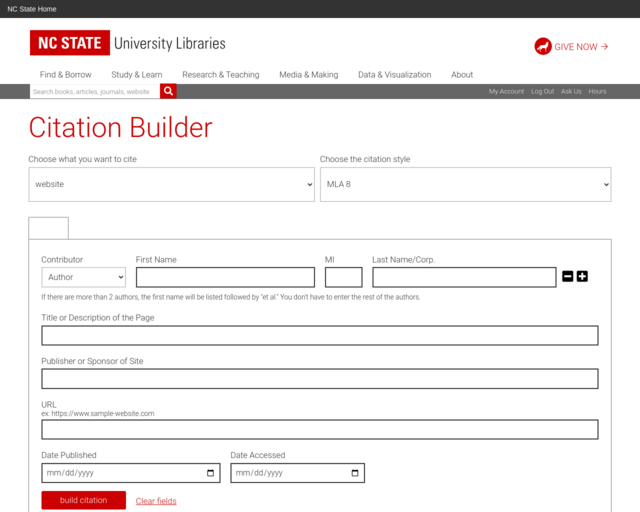Click the Log Out link

[542, 91]
